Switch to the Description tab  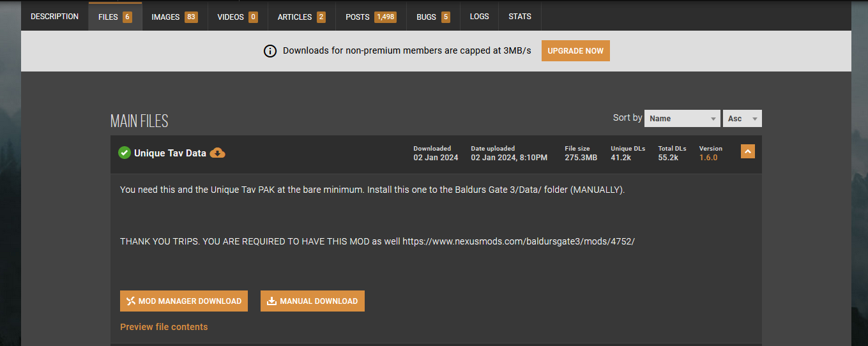tap(54, 17)
